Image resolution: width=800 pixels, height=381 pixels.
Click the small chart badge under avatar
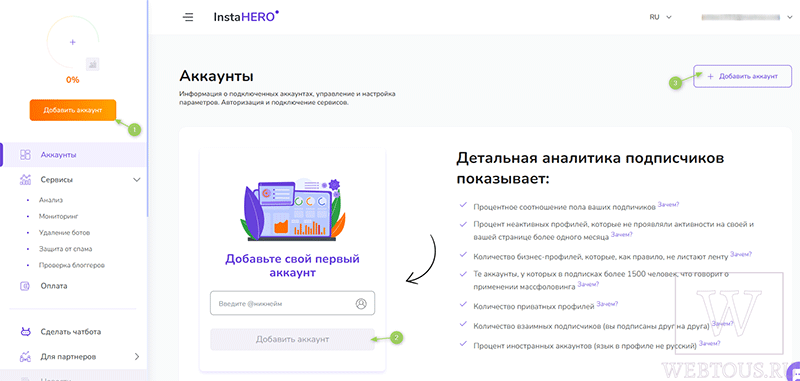click(92, 64)
